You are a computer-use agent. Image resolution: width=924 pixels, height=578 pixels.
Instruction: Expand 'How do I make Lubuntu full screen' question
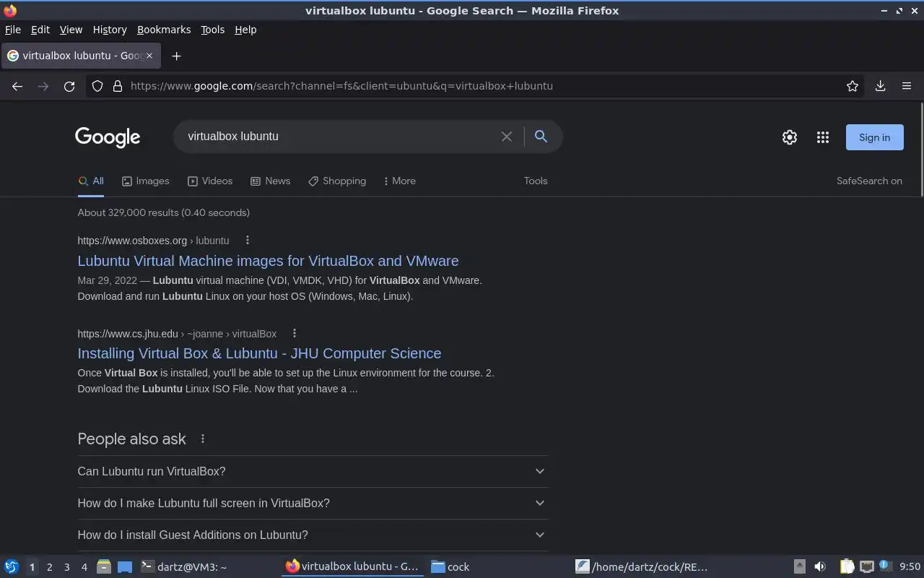313,504
